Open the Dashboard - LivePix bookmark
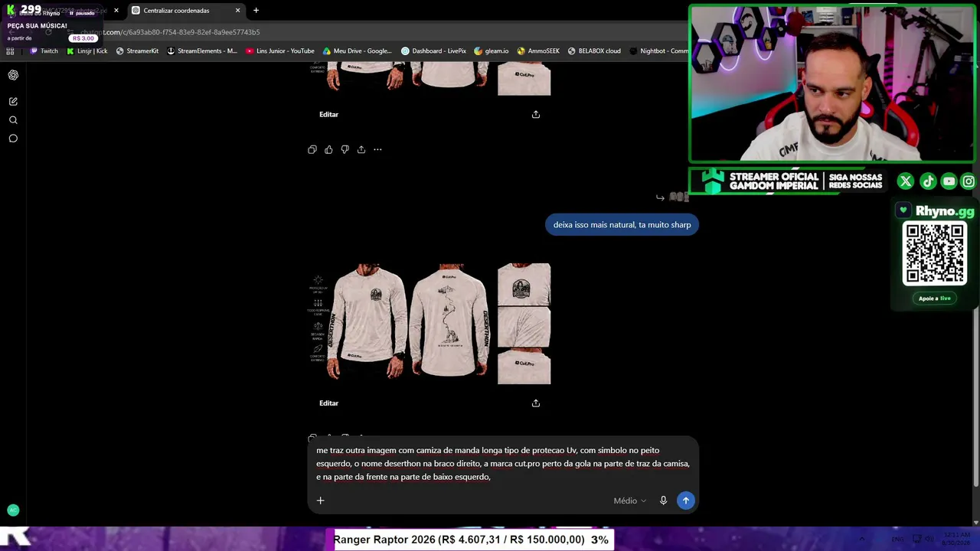Viewport: 980px width, 551px height. pos(433,51)
